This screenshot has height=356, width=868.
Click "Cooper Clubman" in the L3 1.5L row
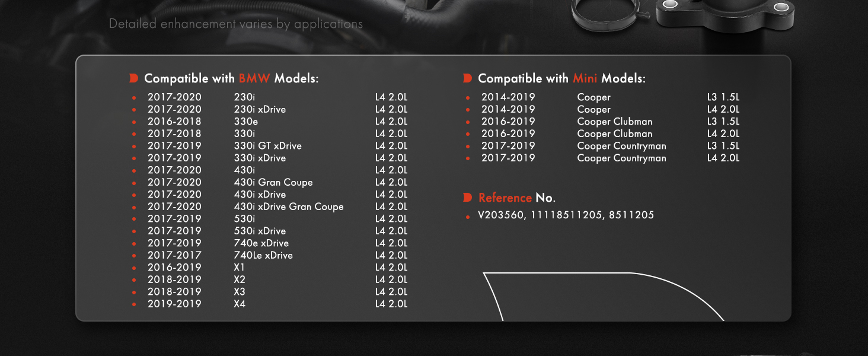click(x=615, y=122)
